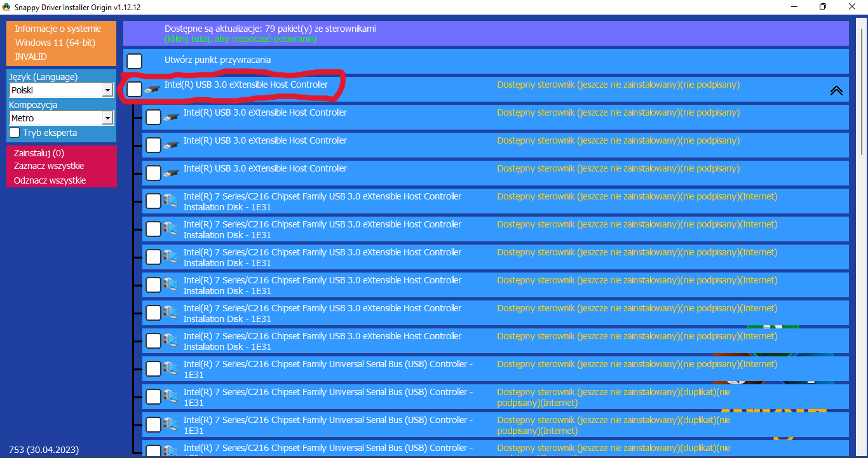Select the non-duplicate Universal Serial Bus Controller 1E31 name

click(x=328, y=369)
